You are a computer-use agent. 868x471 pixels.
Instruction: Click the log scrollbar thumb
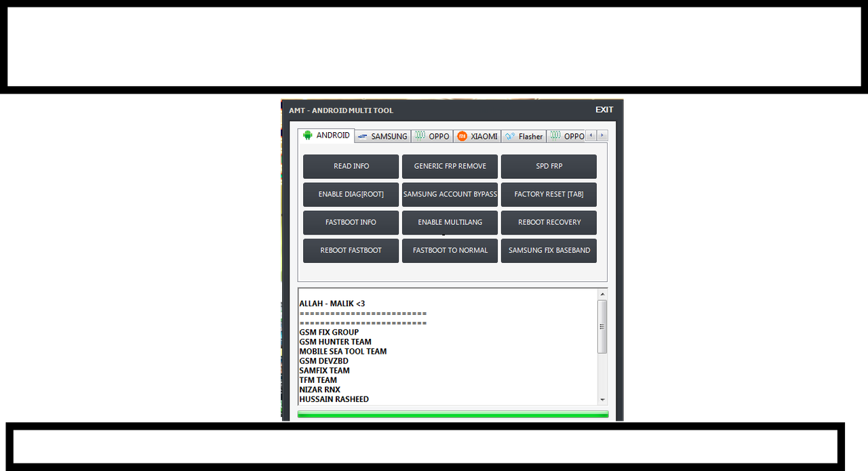click(x=602, y=327)
